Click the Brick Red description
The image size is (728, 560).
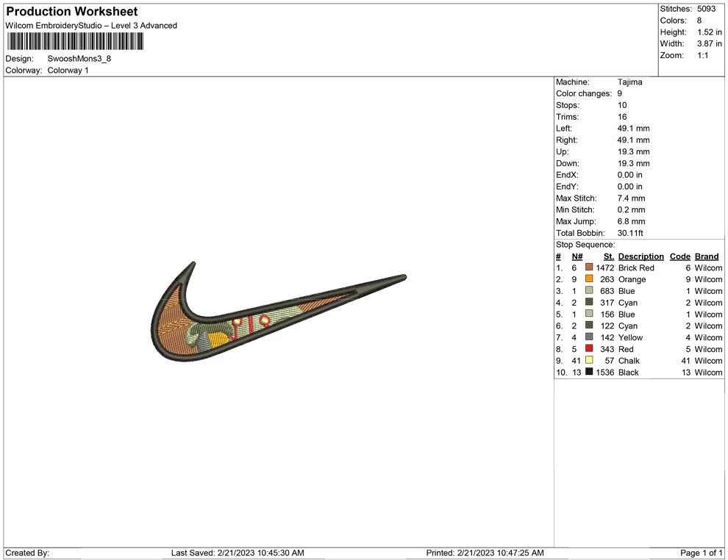[636, 268]
